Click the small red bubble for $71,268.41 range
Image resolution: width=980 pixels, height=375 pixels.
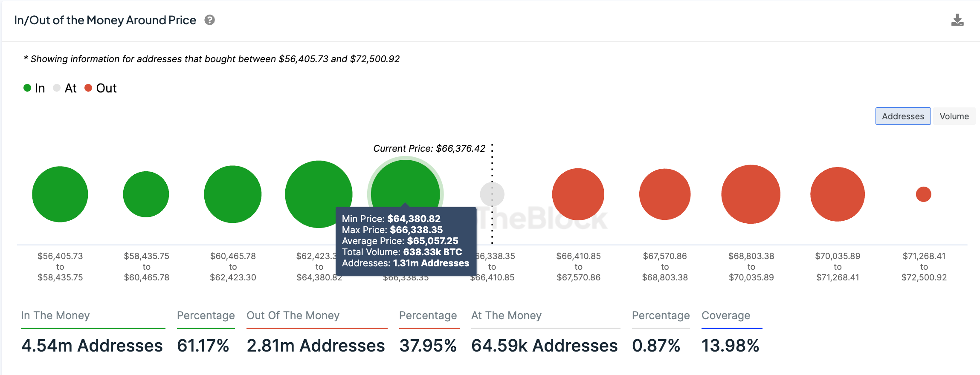924,194
